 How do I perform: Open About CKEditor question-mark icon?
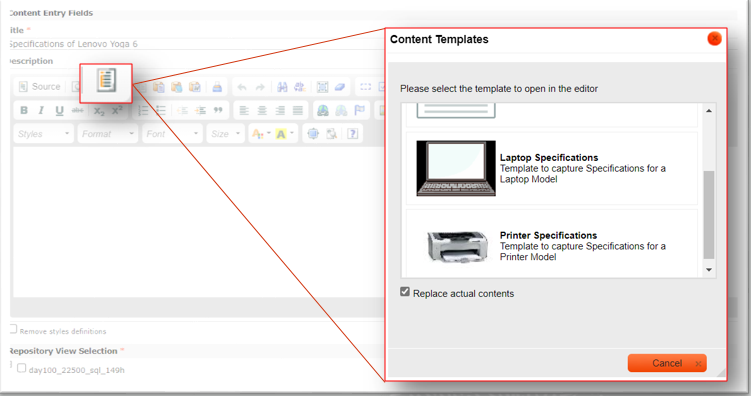[353, 134]
